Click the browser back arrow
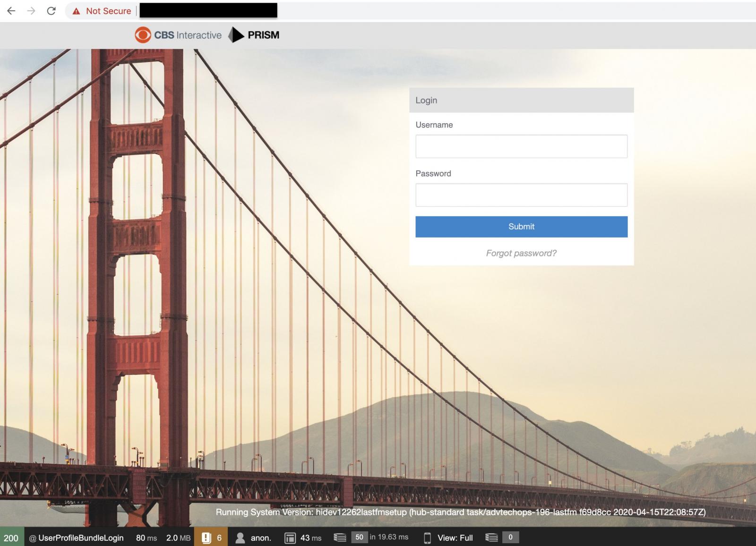The height and width of the screenshot is (546, 756). [x=11, y=10]
